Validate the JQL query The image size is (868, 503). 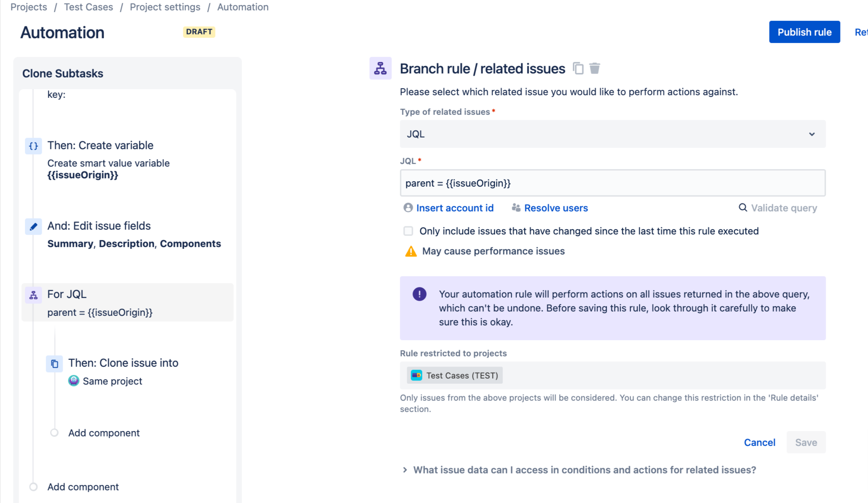pos(778,208)
